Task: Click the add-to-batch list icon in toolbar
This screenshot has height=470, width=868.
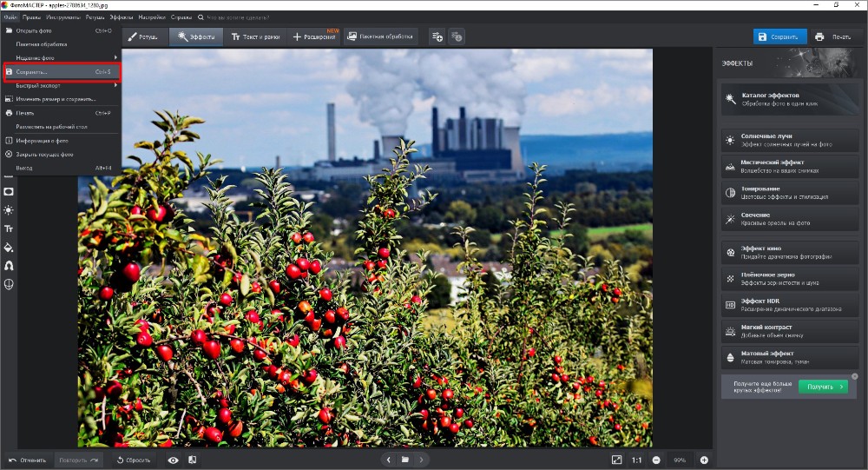Action: (x=437, y=36)
